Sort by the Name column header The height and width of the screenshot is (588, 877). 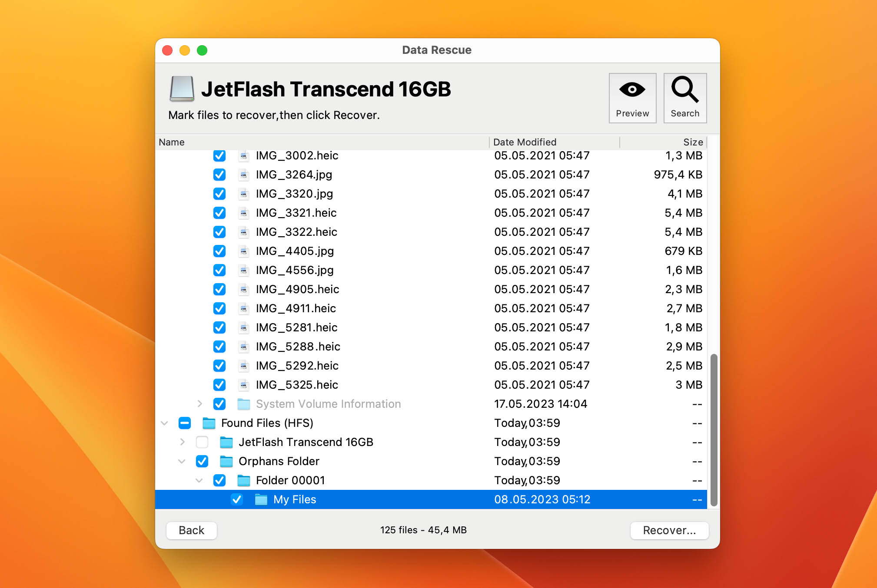pos(322,142)
